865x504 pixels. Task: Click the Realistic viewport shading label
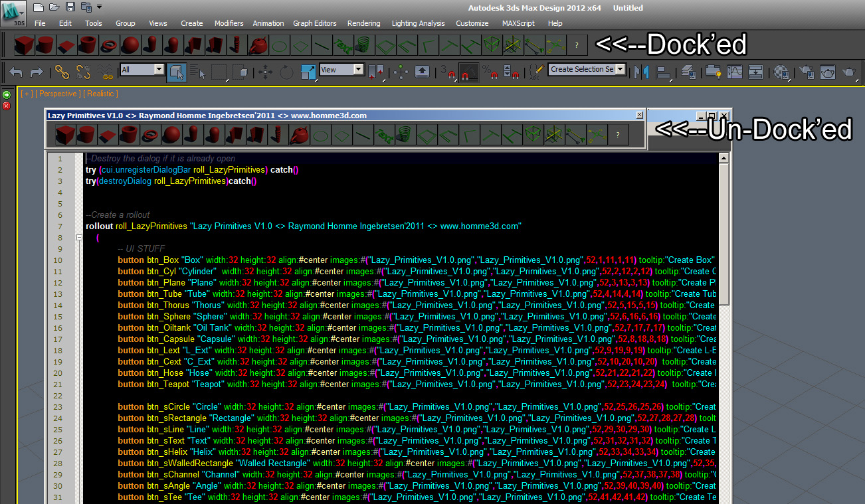click(x=100, y=94)
